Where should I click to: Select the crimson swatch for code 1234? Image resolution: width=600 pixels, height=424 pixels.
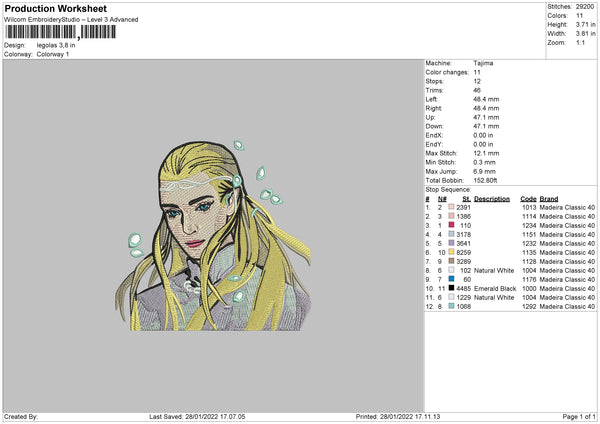tap(452, 225)
